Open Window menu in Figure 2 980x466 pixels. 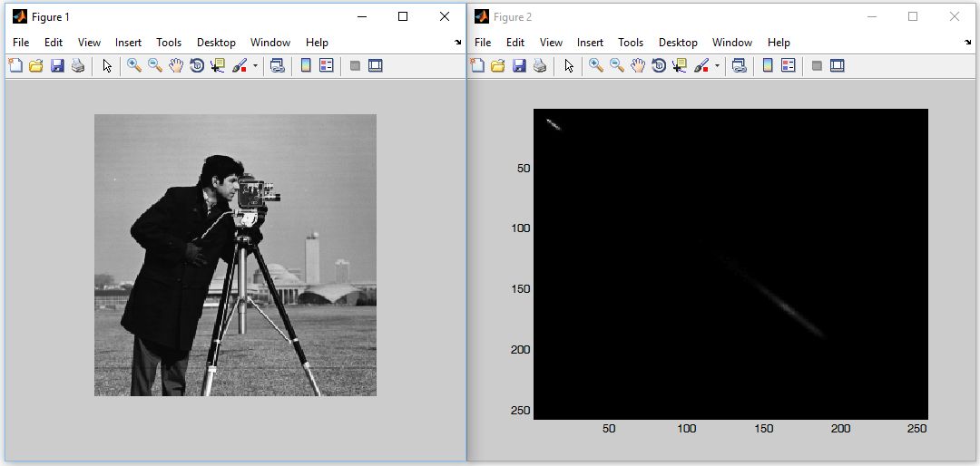(x=732, y=43)
